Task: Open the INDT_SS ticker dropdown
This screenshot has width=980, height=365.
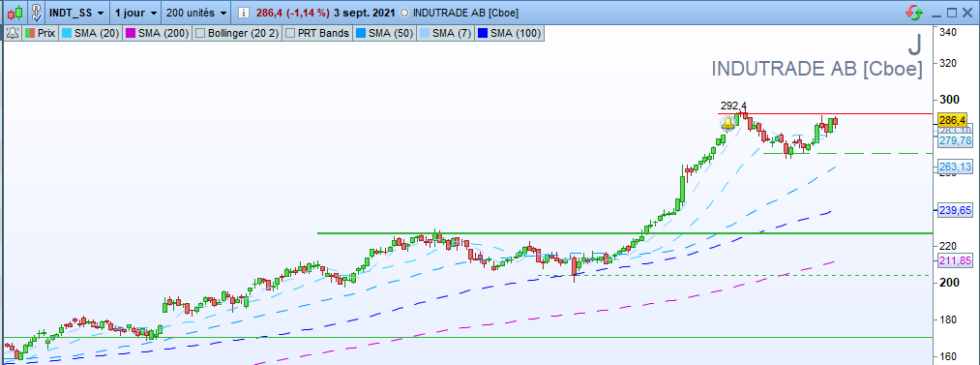Action: point(76,13)
